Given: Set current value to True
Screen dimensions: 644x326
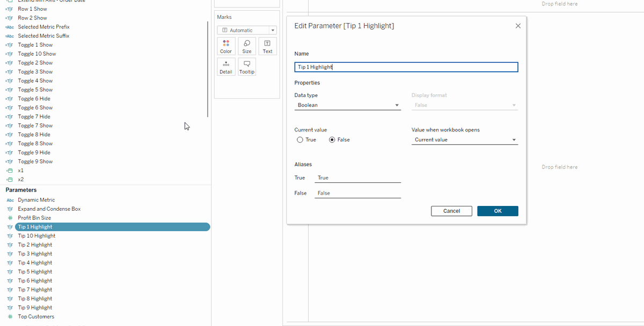Looking at the screenshot, I should coord(299,140).
